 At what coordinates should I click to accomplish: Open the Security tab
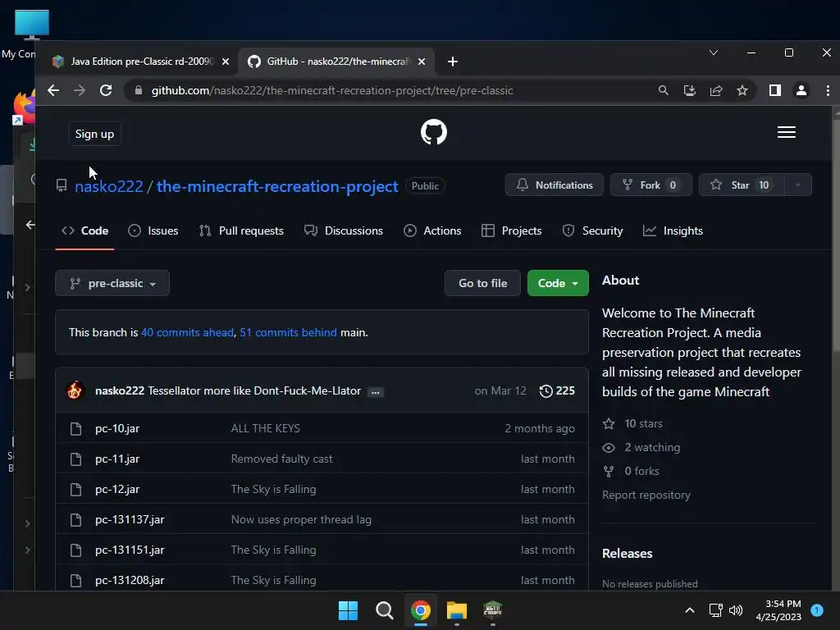(592, 231)
